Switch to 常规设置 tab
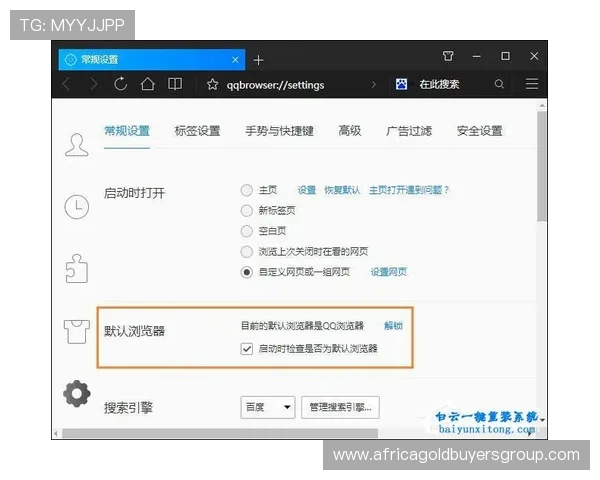The width and height of the screenshot is (600, 480). pyautogui.click(x=127, y=131)
